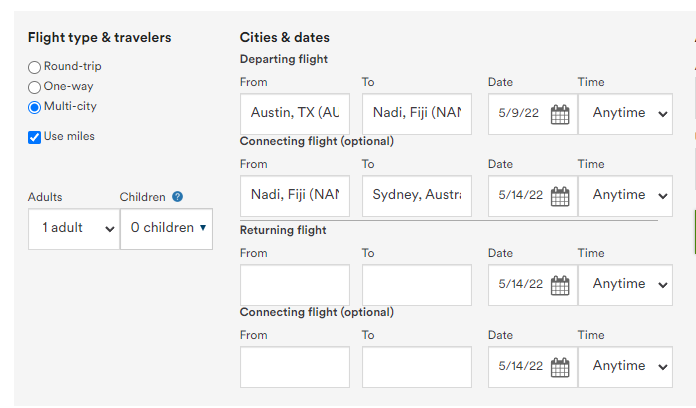Open calendar for last connecting flight date
Screen dimensions: 696x408
pyautogui.click(x=560, y=368)
